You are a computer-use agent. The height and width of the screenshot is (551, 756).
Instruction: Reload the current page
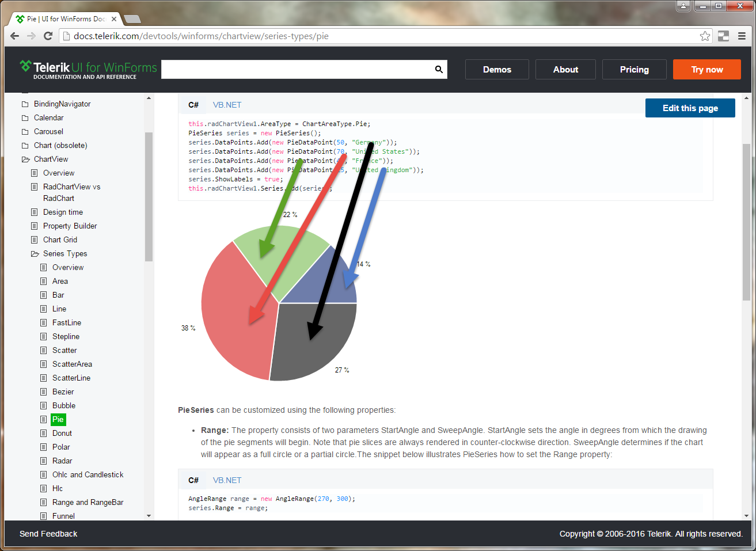coord(48,36)
